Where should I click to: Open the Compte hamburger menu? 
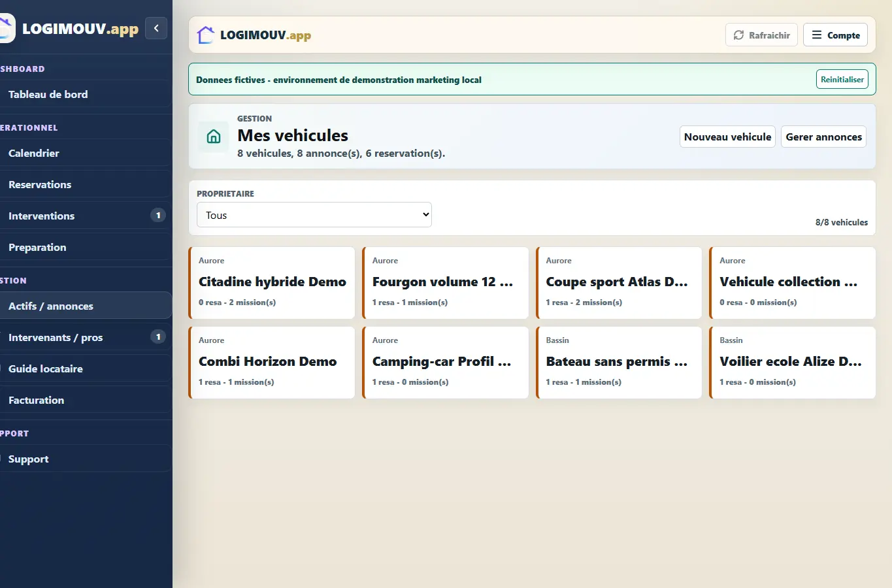pyautogui.click(x=835, y=35)
